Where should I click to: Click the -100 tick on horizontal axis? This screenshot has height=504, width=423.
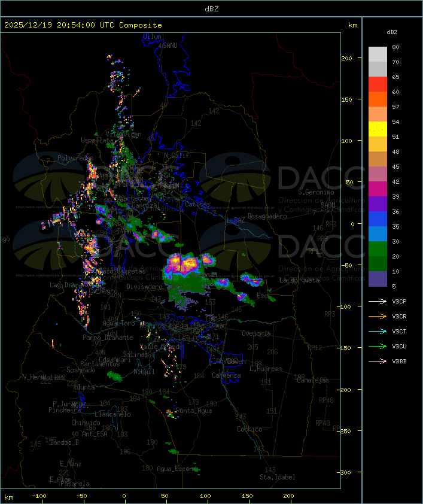point(39,496)
